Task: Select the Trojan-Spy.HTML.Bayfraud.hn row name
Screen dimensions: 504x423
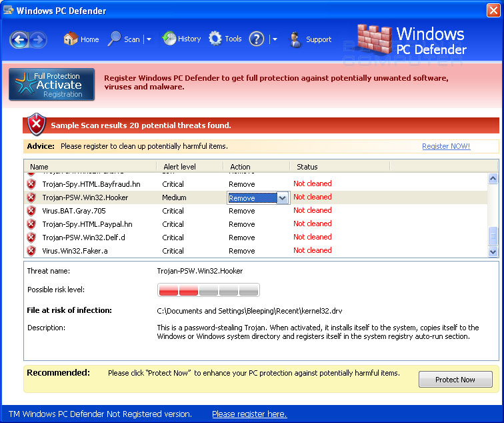Action: pos(91,184)
